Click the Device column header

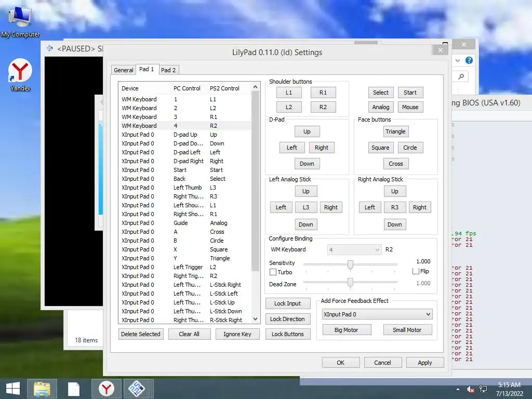pos(144,88)
